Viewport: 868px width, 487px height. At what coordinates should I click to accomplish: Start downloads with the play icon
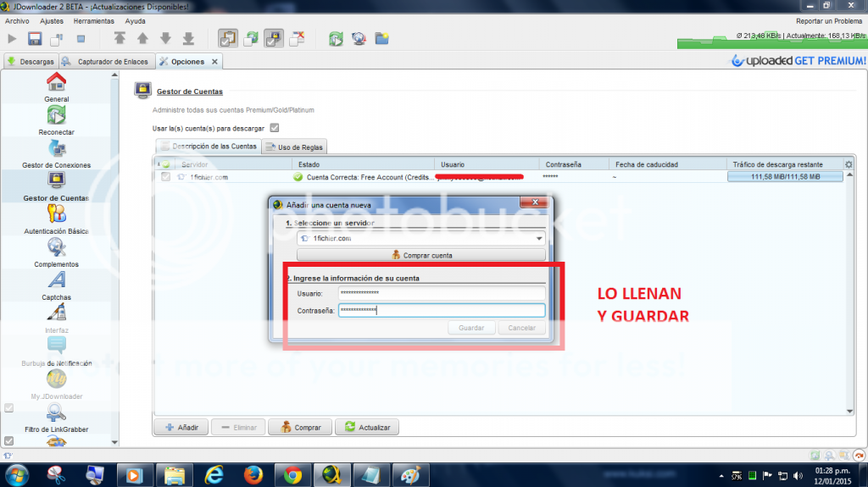pyautogui.click(x=12, y=39)
